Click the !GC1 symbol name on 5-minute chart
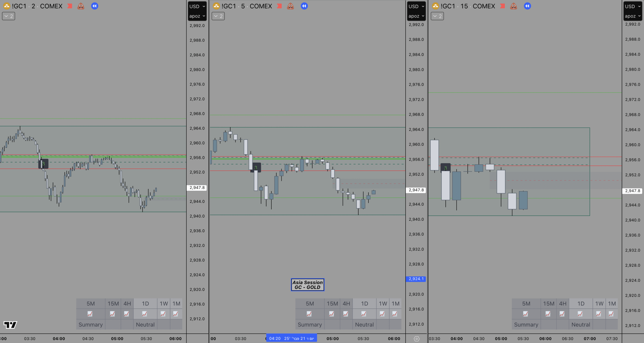644x343 pixels. pyautogui.click(x=228, y=6)
